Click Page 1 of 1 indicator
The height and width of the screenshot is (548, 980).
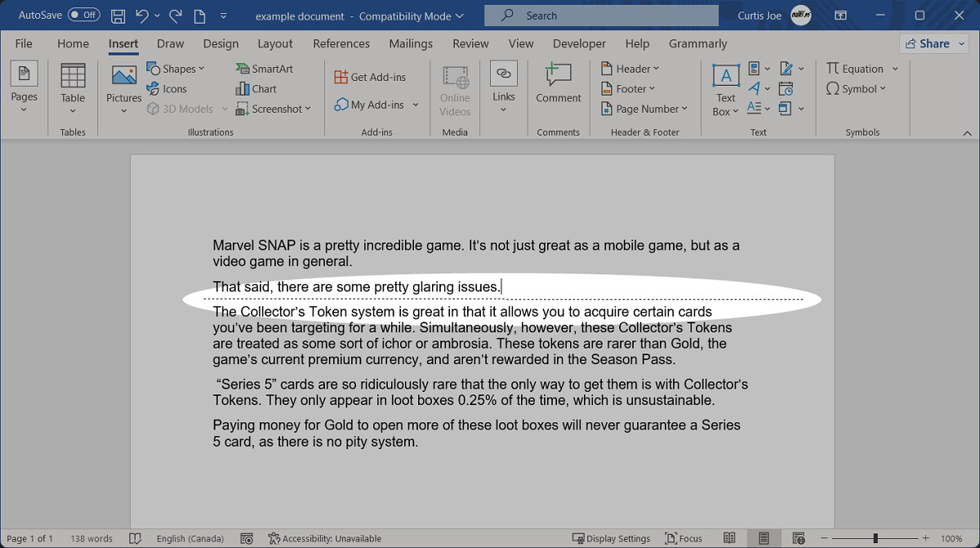29,538
